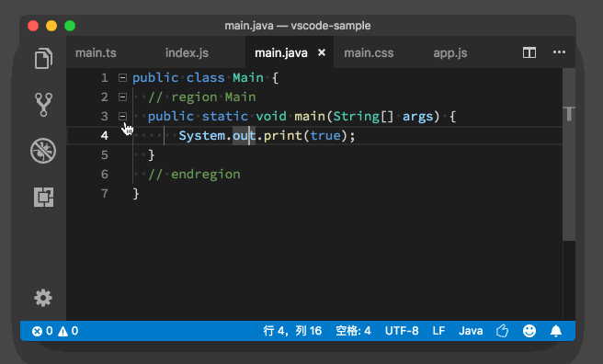Switch to the main.css tab
603x364 pixels.
[369, 53]
